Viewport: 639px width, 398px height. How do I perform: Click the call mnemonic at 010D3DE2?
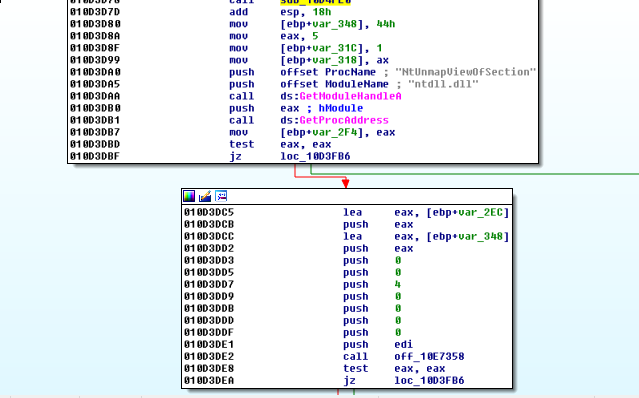coord(355,356)
